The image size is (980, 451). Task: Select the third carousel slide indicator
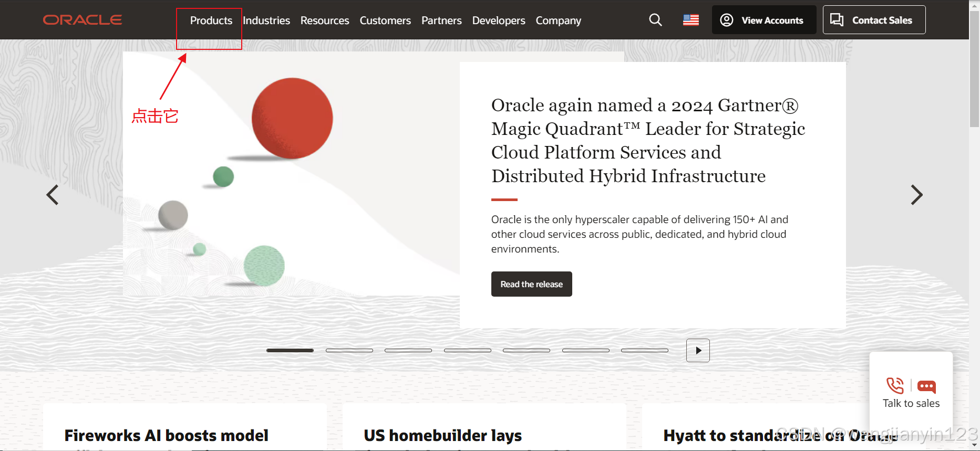pyautogui.click(x=408, y=350)
